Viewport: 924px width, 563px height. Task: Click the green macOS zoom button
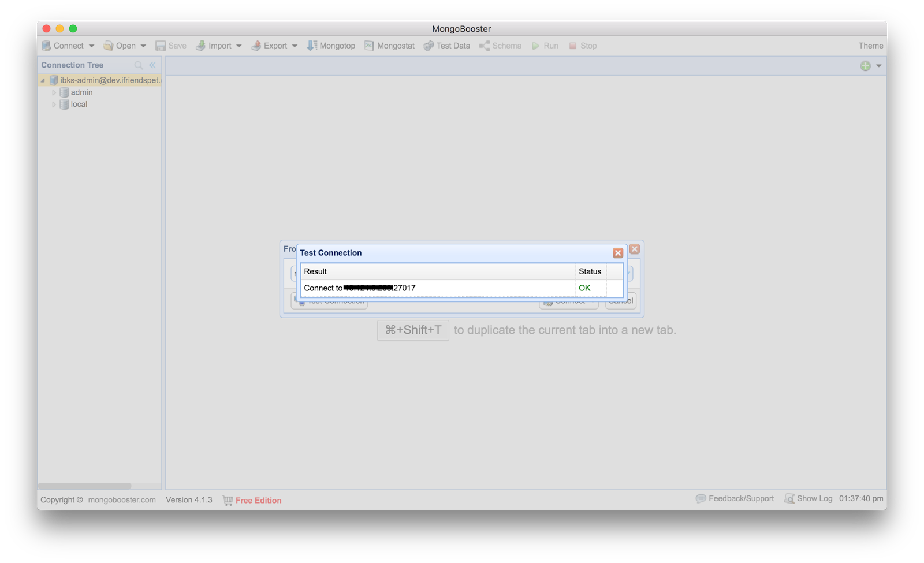[x=73, y=28]
